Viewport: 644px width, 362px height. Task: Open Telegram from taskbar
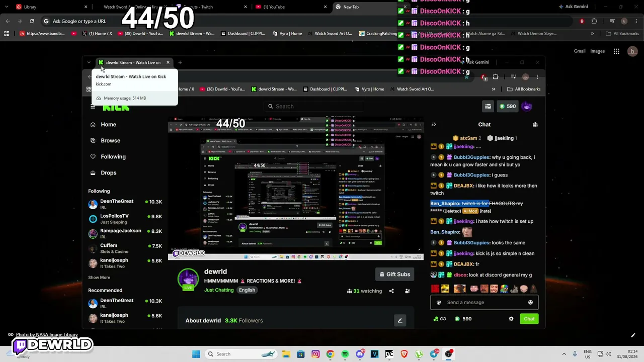(x=434, y=354)
